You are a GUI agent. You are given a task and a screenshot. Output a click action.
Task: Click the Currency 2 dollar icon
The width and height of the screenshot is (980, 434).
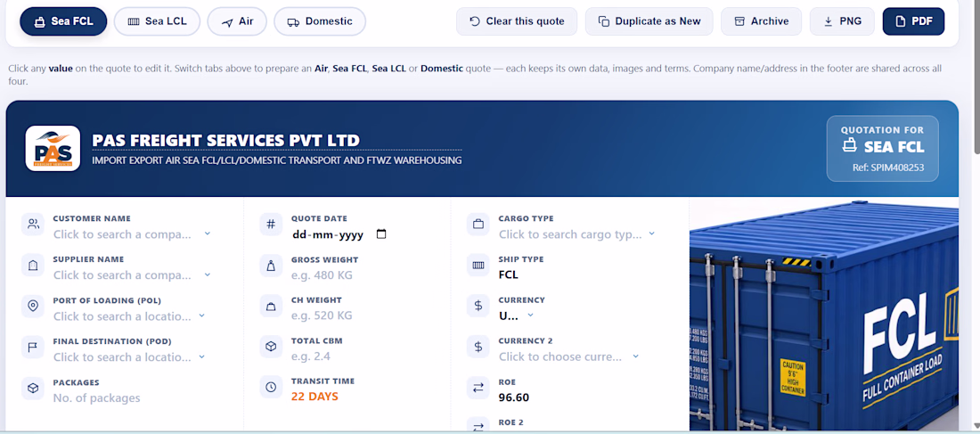(478, 347)
